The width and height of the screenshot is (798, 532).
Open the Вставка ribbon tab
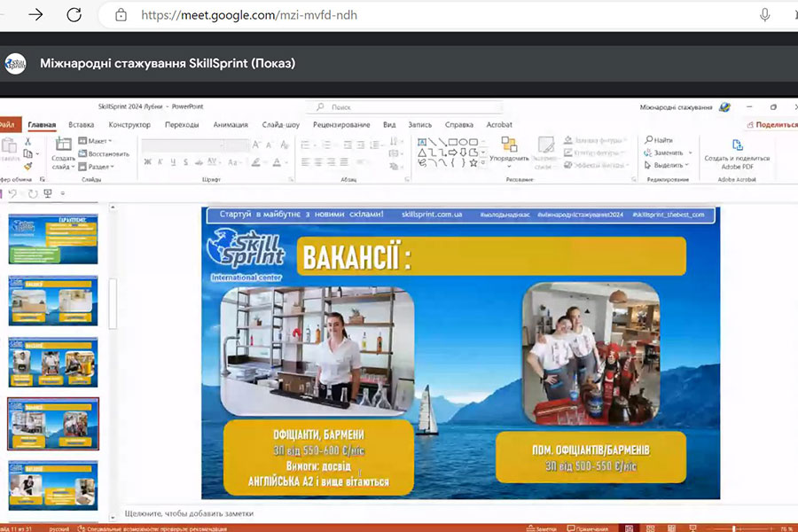coord(81,125)
